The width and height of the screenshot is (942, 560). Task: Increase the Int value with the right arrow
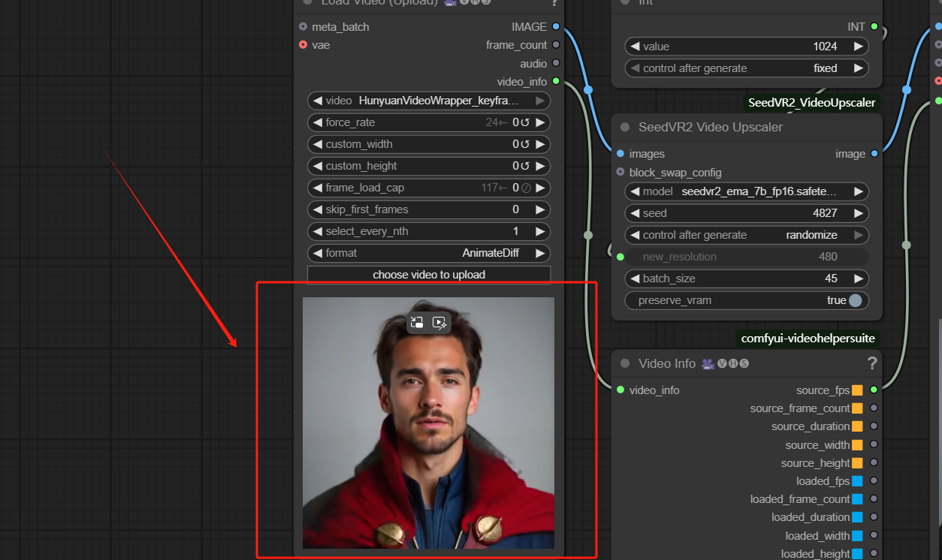(858, 47)
